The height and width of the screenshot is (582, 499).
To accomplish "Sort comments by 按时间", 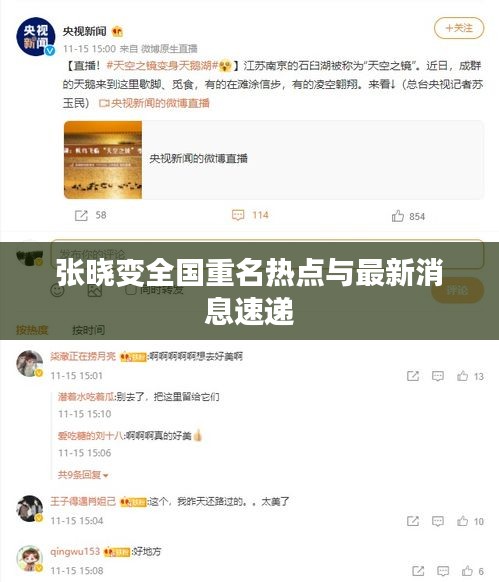I will click(88, 330).
